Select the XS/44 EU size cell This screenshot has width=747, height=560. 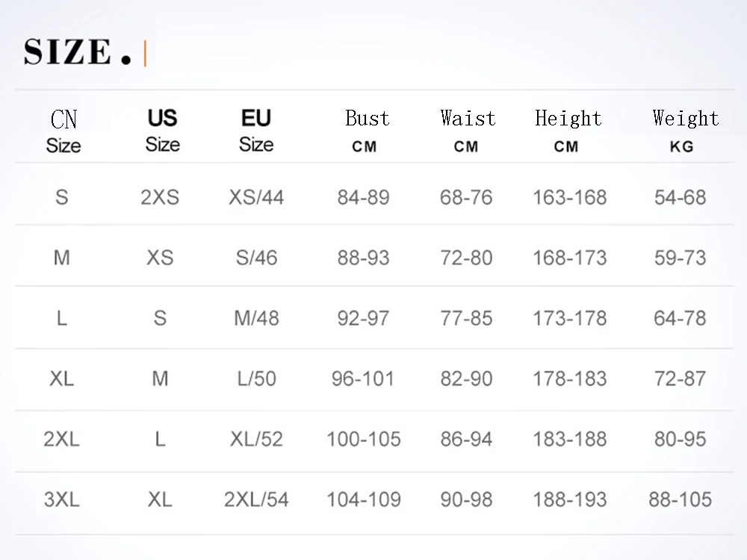point(256,198)
